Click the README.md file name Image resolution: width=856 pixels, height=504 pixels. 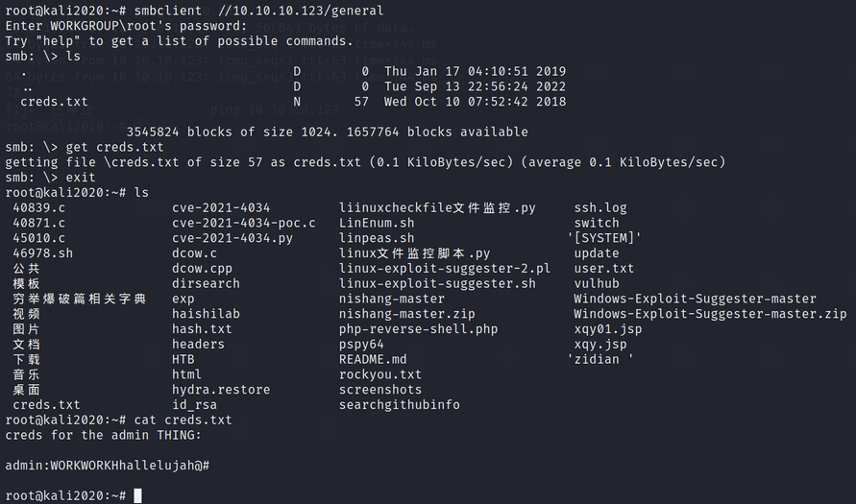tap(373, 359)
